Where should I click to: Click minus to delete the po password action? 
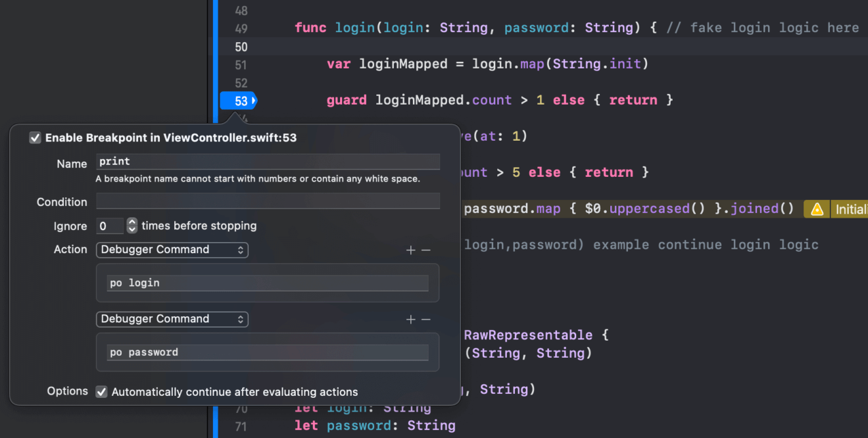(x=427, y=319)
